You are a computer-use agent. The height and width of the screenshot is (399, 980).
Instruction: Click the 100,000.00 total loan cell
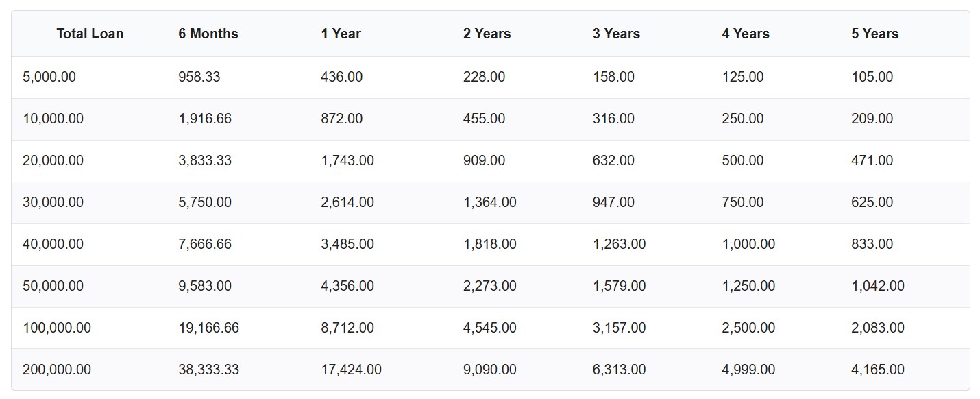[57, 328]
